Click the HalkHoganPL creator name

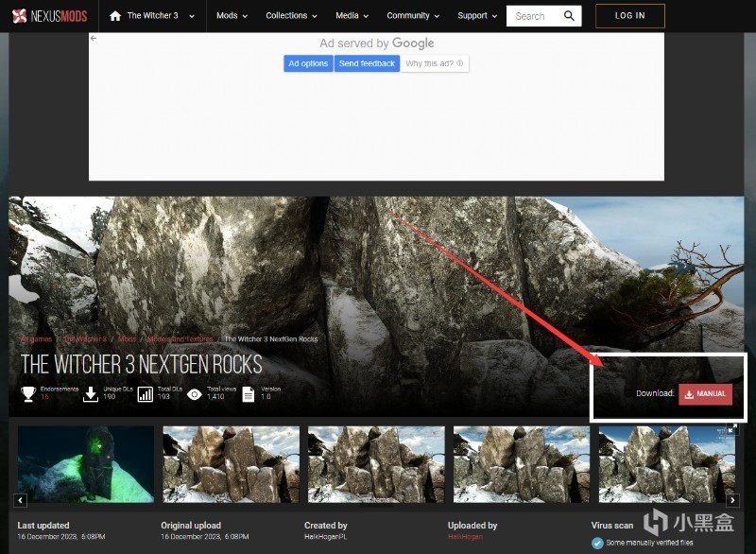coord(326,537)
